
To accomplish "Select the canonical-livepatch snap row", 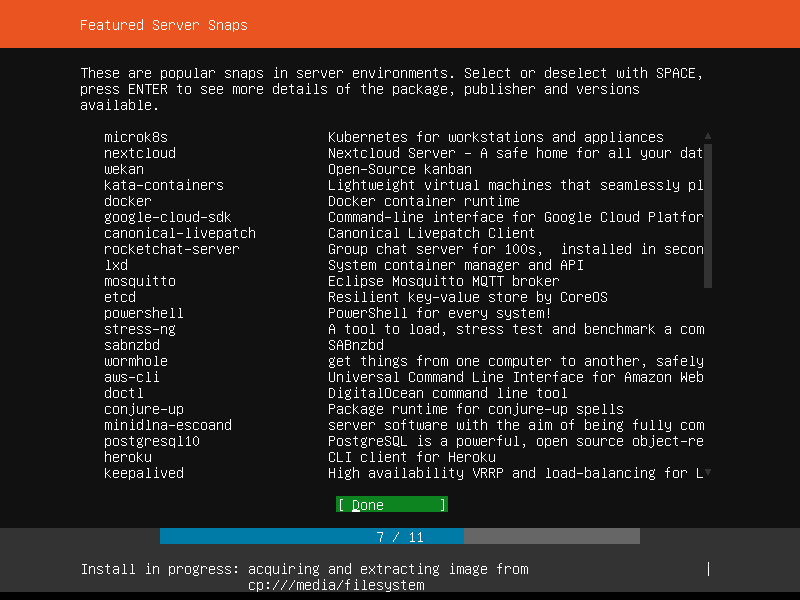I will click(391, 233).
